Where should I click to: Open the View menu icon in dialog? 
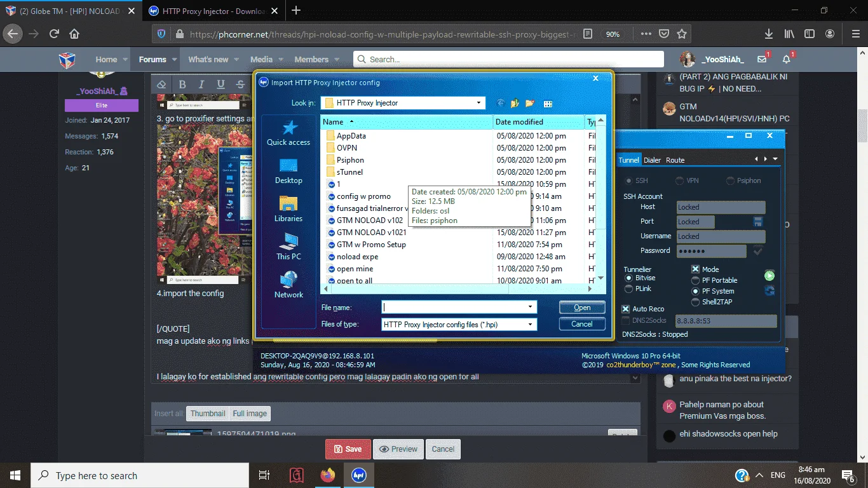click(x=548, y=104)
